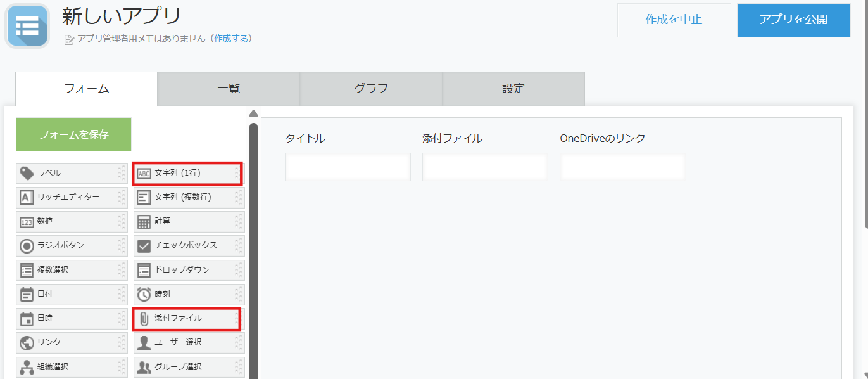The image size is (868, 379).
Task: Add the Date field
Action: [x=72, y=294]
